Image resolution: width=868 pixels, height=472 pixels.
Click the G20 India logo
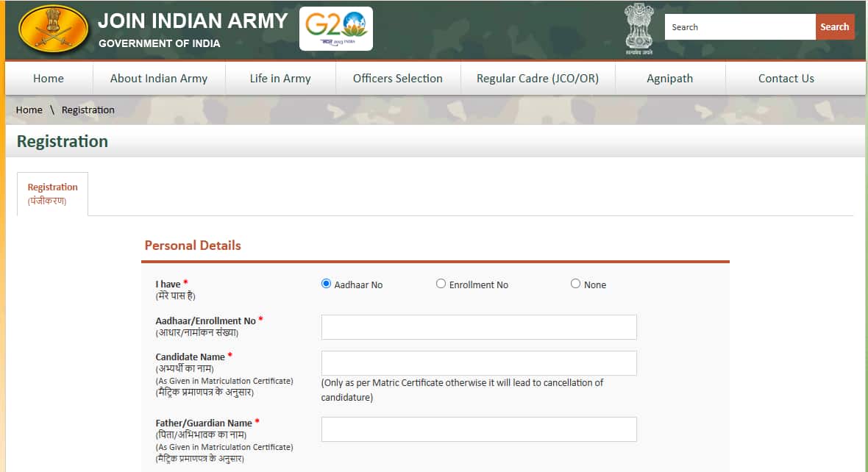point(336,29)
